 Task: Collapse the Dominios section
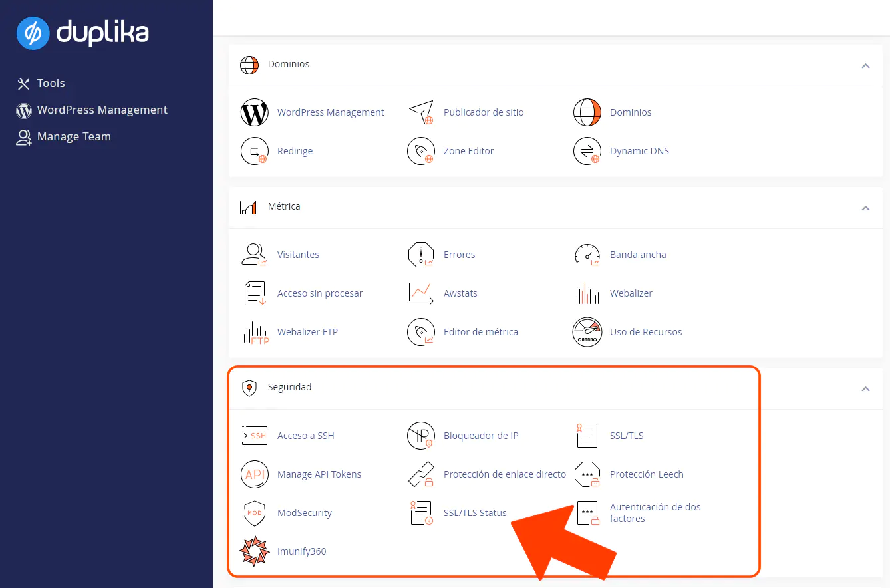865,65
